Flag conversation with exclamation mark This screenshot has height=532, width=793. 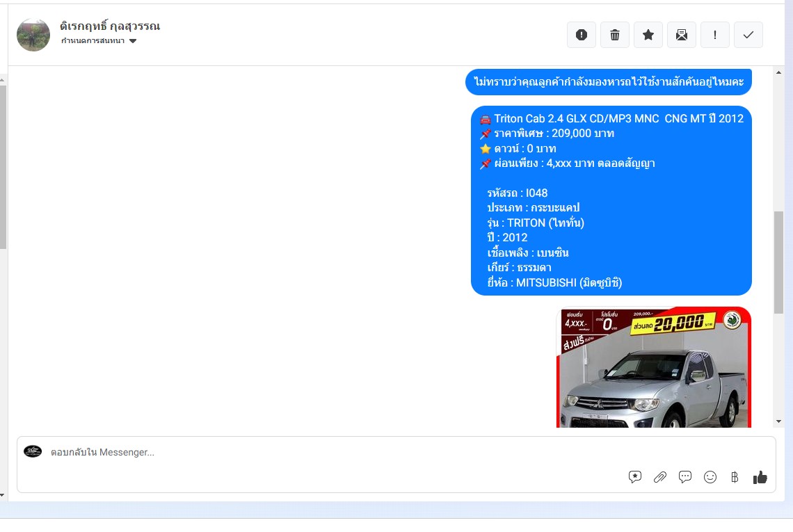pyautogui.click(x=714, y=35)
